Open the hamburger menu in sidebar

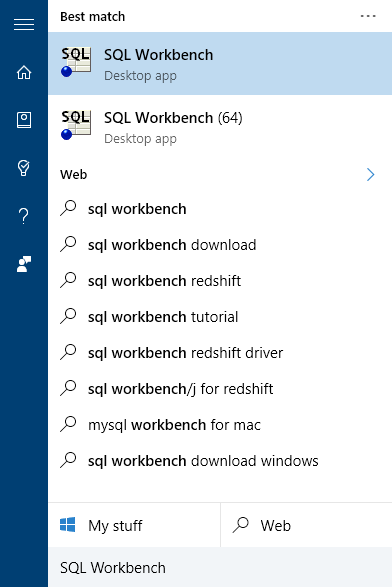point(24,24)
